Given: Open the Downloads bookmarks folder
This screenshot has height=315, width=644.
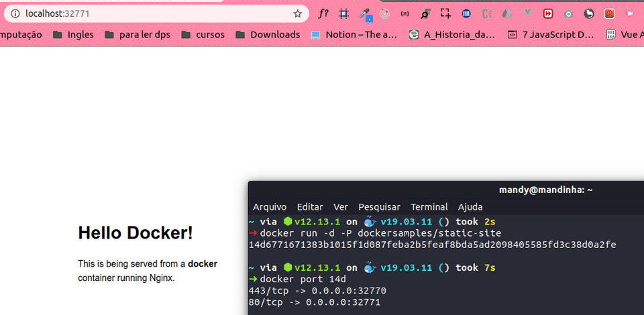Looking at the screenshot, I should [268, 35].
